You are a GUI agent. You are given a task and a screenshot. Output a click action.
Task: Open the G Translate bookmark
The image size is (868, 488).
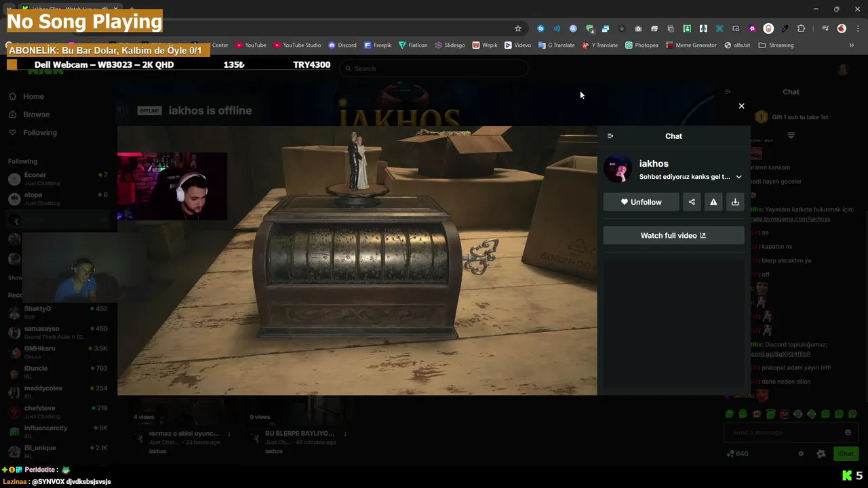(556, 45)
